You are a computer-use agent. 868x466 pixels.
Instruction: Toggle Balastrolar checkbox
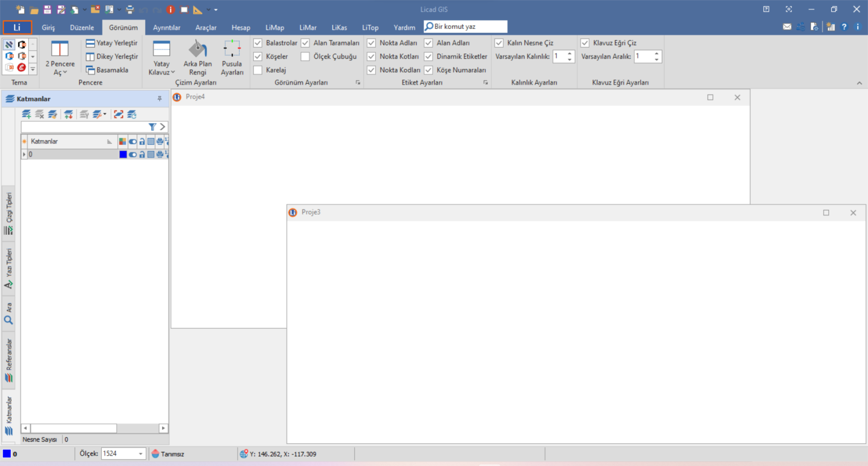[258, 43]
